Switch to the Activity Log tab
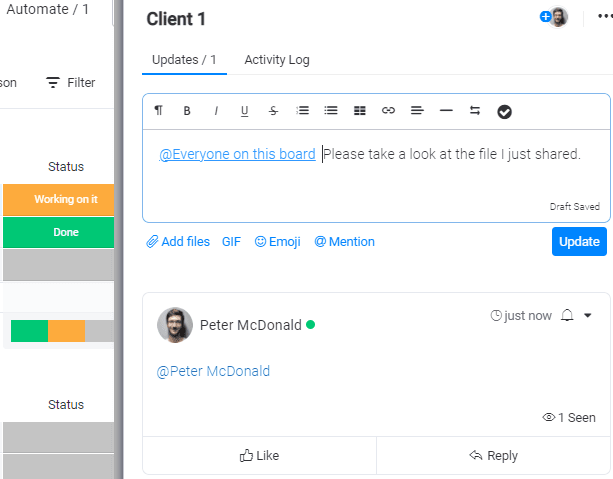Image resolution: width=613 pixels, height=479 pixels. coord(277,60)
